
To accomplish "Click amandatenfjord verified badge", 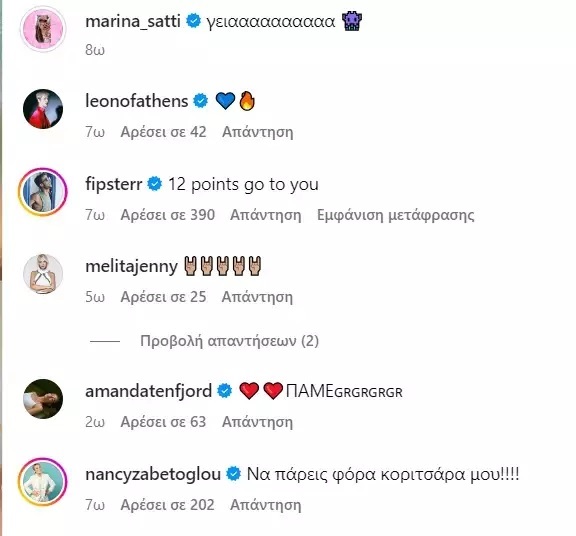I will pos(225,391).
